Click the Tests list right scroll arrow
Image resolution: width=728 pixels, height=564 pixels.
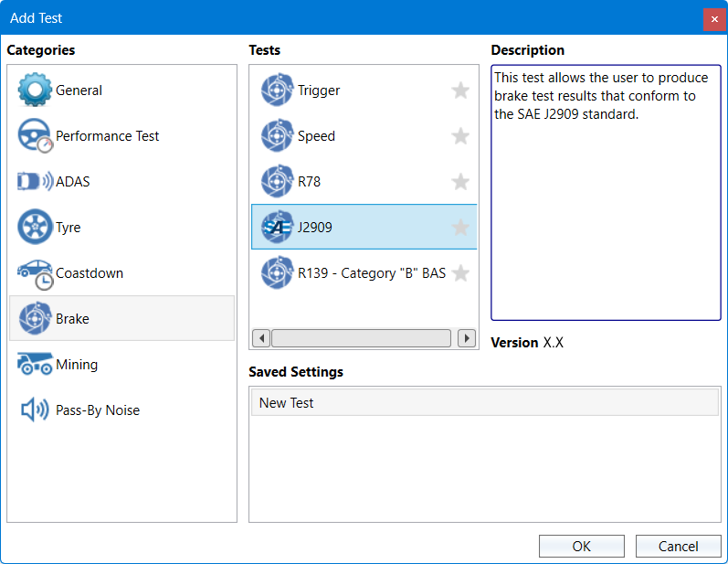467,337
